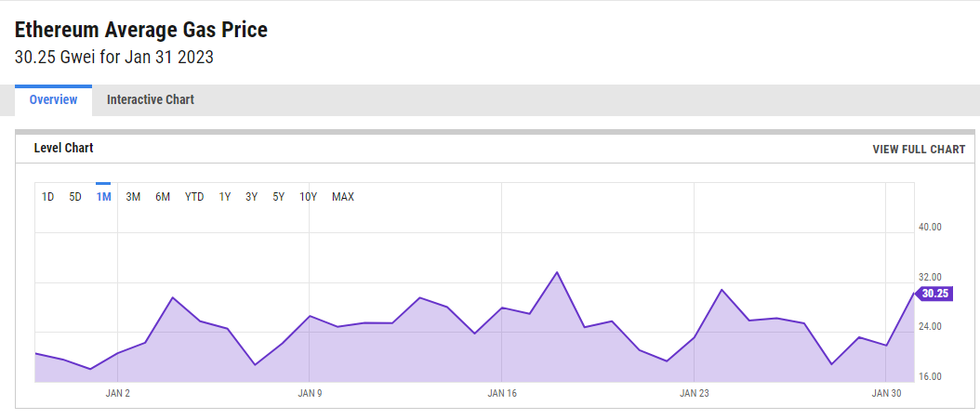Viewport: 980px width, 419px height.
Task: Choose the 6M time range
Action: coord(163,197)
